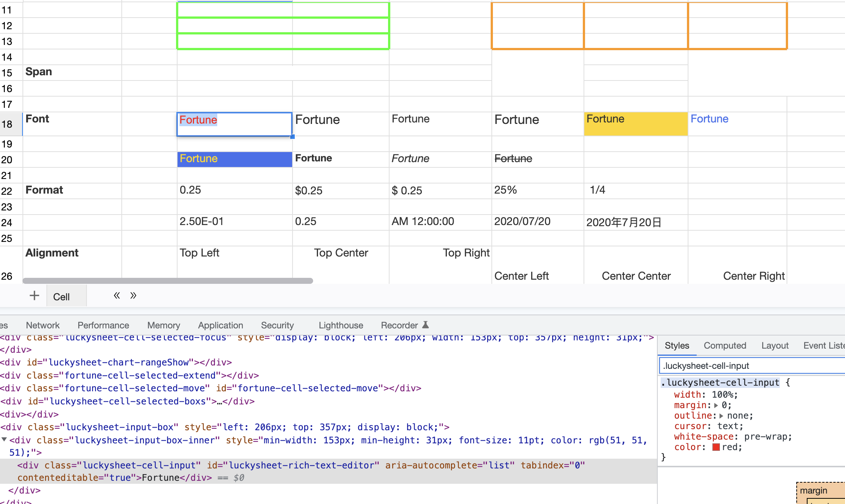Open the Application panel
This screenshot has height=504, width=845.
pyautogui.click(x=220, y=325)
